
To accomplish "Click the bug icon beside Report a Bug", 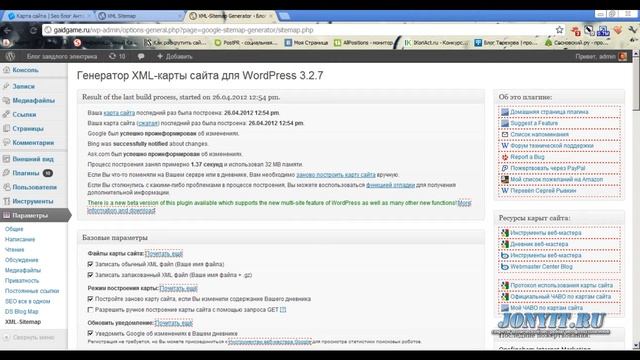I will [x=505, y=157].
